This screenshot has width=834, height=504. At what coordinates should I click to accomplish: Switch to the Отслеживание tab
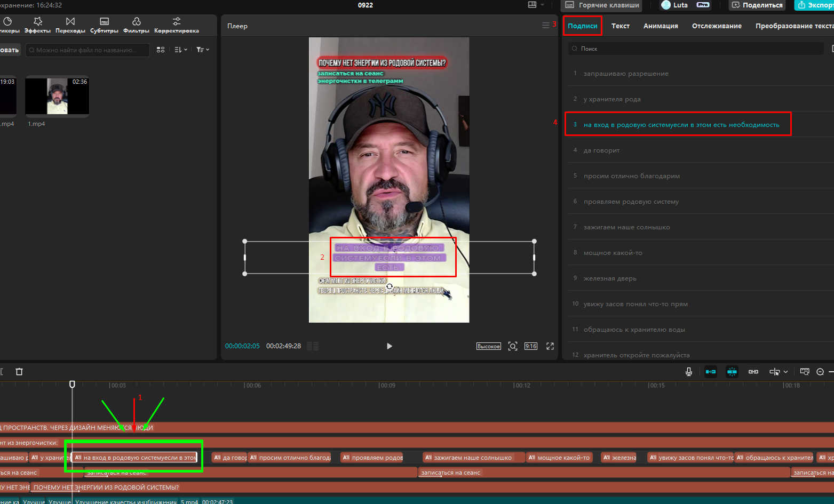(717, 26)
